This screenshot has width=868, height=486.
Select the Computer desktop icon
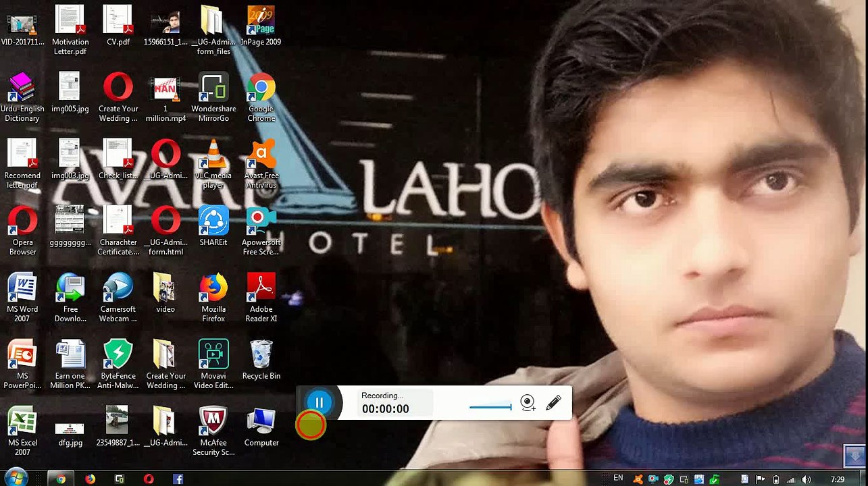[x=261, y=428]
